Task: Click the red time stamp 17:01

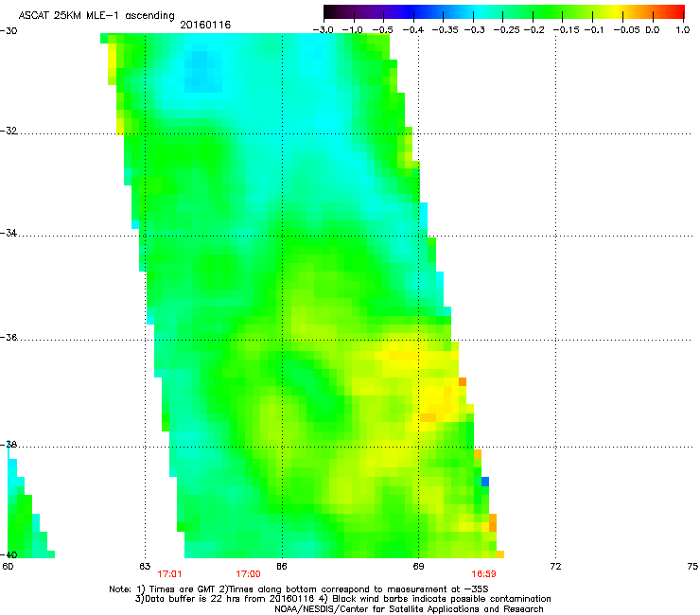Action: click(169, 574)
